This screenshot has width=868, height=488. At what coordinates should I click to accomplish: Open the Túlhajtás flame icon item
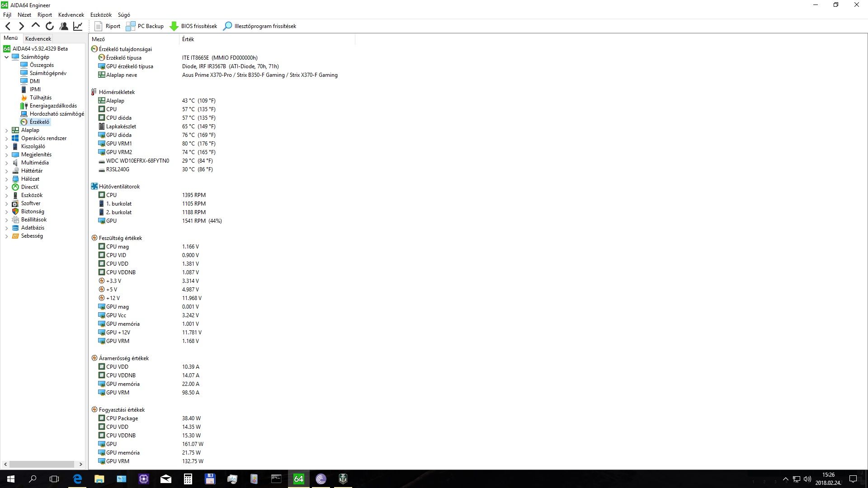pos(24,98)
